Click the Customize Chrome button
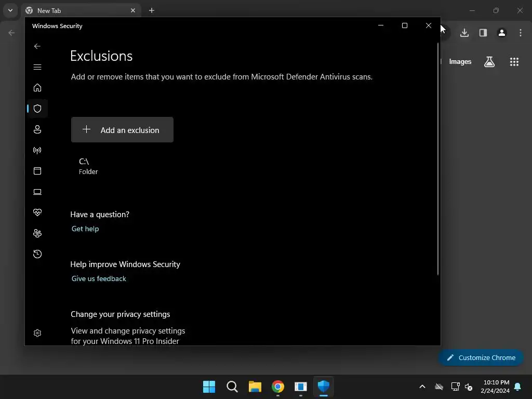 click(481, 357)
